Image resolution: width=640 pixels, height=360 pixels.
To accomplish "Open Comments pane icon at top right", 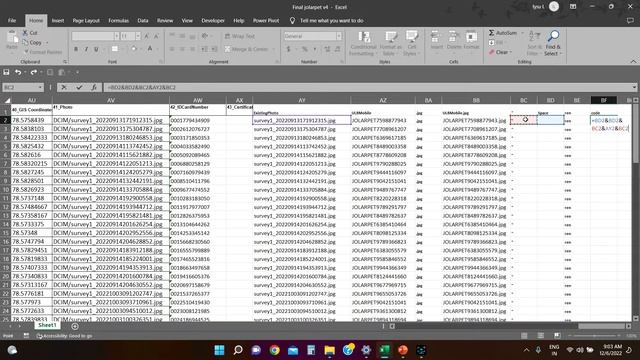I will (x=630, y=20).
